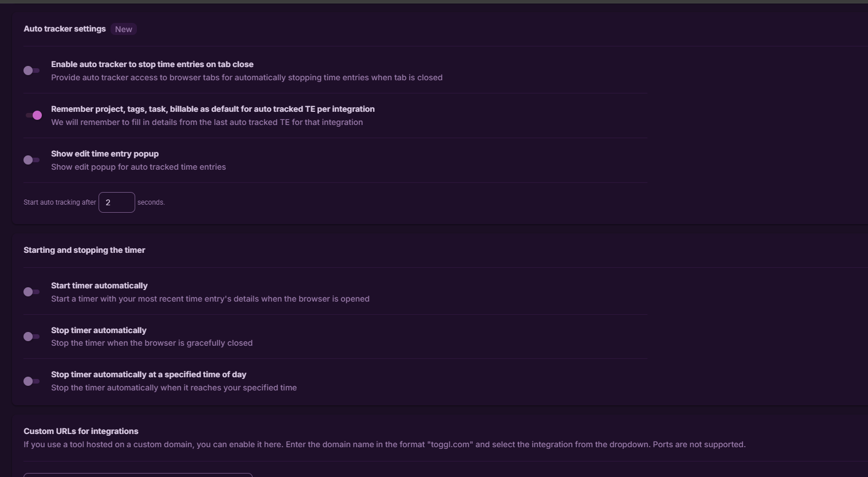The image size is (868, 477).
Task: Click the 'Start timer automatically' label text
Action: pyautogui.click(x=99, y=286)
